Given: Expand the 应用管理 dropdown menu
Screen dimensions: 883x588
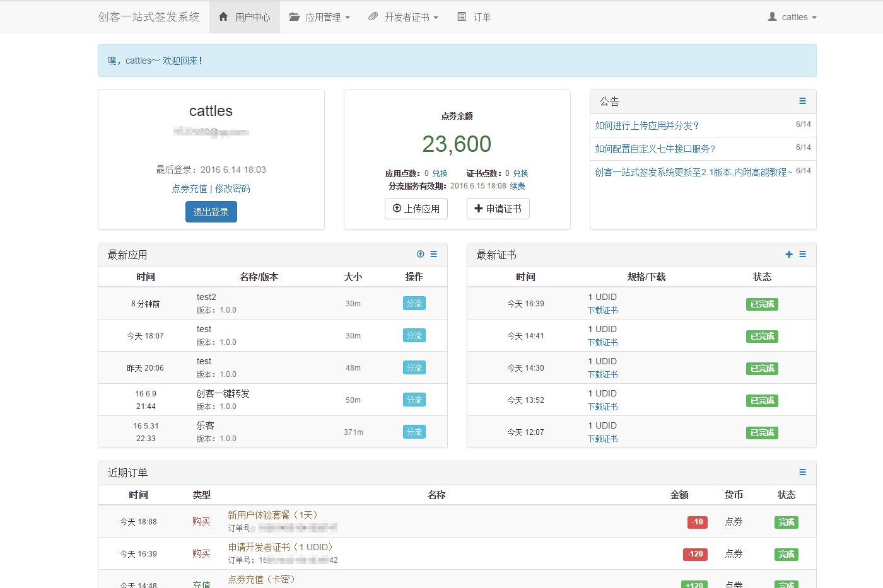Looking at the screenshot, I should [x=319, y=17].
